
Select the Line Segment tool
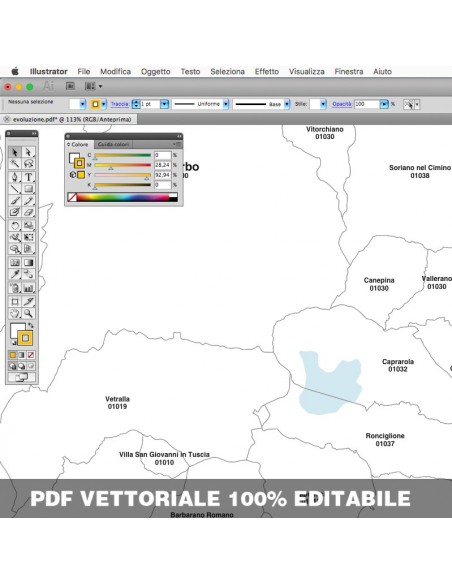click(15, 189)
